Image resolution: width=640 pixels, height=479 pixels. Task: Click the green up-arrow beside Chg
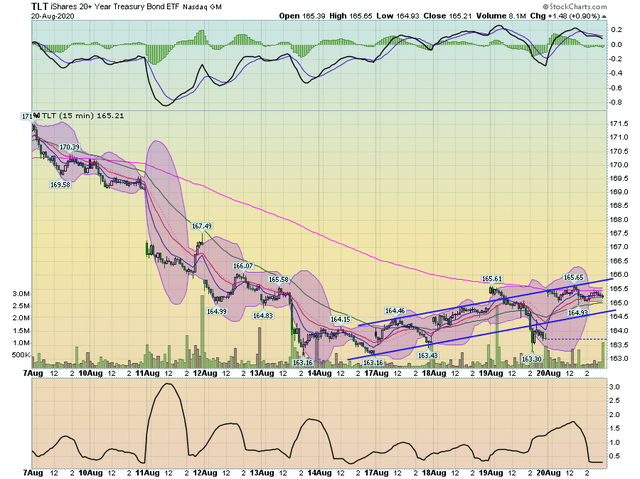click(x=604, y=16)
